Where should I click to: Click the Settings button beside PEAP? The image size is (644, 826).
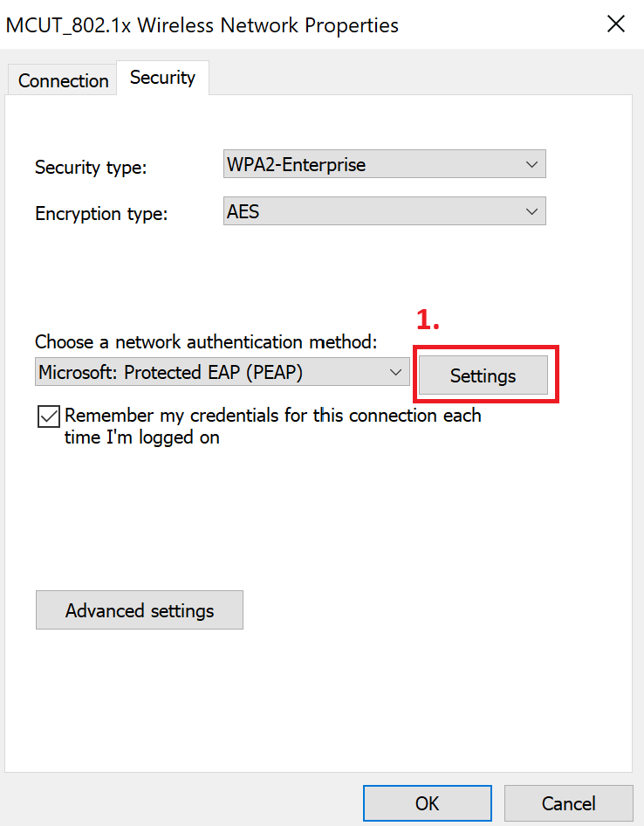(483, 375)
